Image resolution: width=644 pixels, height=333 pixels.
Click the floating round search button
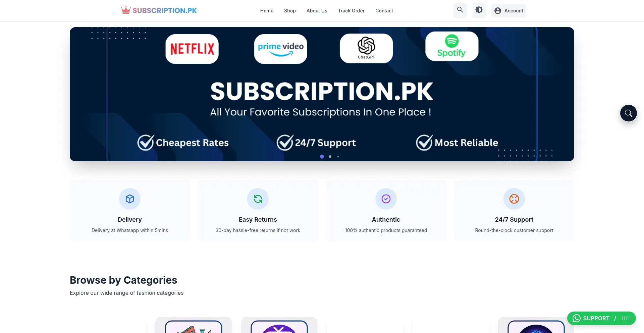point(628,113)
